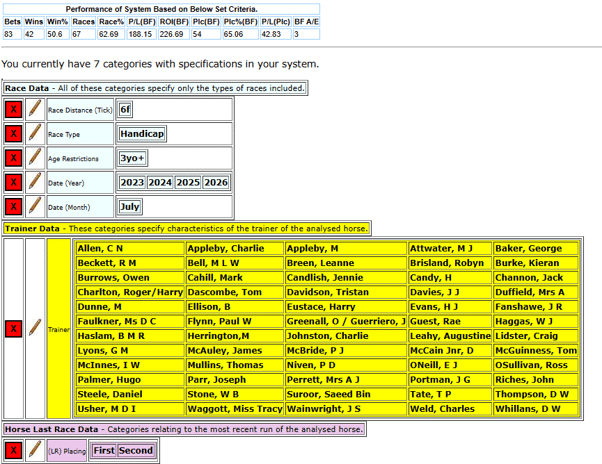The width and height of the screenshot is (602, 464).
Task: Select the 6f distance value
Action: point(125,110)
